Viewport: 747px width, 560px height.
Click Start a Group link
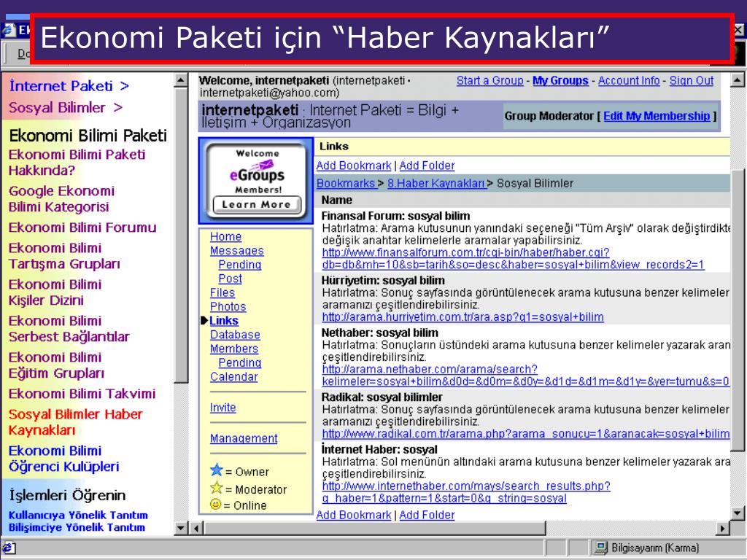coord(489,80)
